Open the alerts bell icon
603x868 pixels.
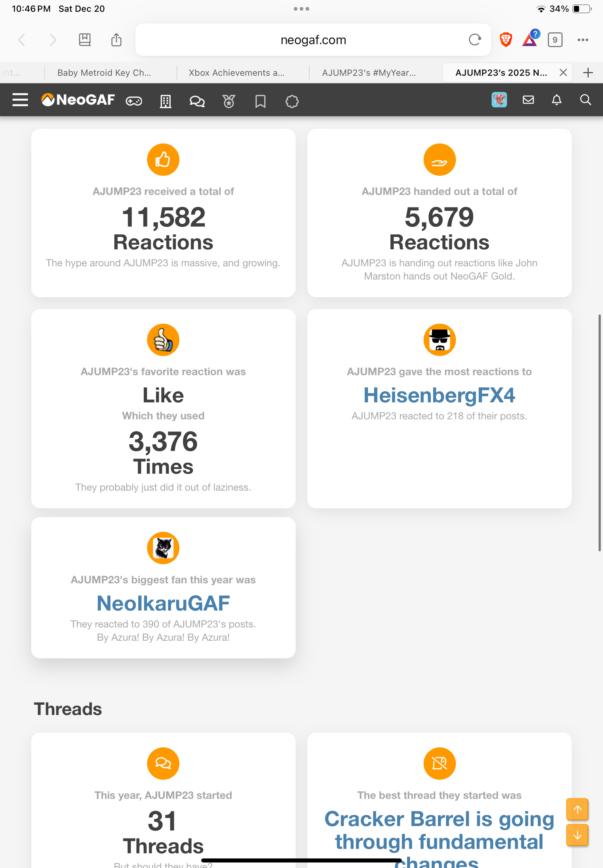557,100
